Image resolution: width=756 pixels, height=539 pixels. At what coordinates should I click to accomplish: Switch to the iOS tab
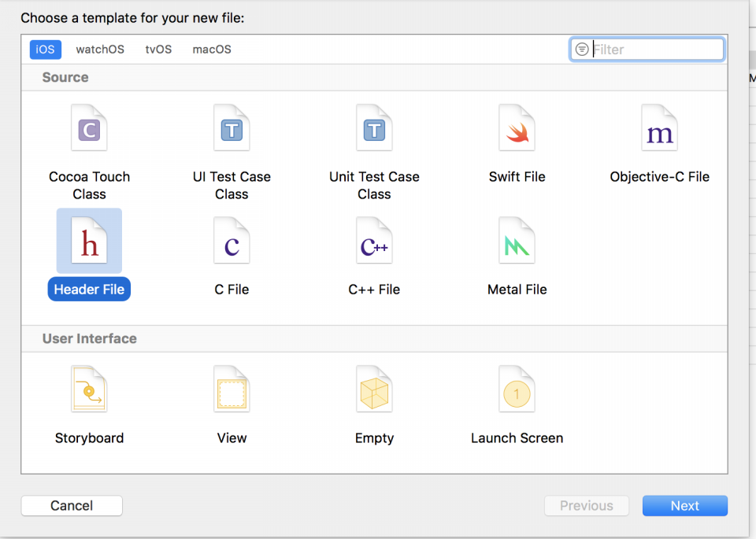click(x=46, y=50)
